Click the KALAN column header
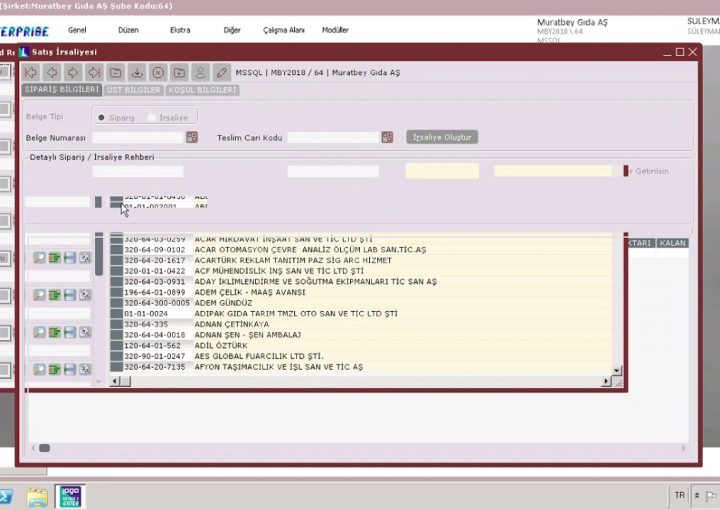Image resolution: width=720 pixels, height=510 pixels. pos(672,243)
